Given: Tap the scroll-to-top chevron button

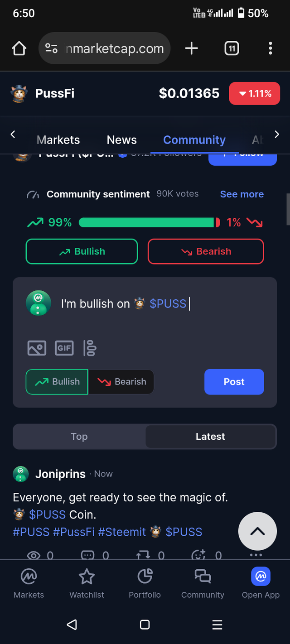Looking at the screenshot, I should pyautogui.click(x=257, y=531).
